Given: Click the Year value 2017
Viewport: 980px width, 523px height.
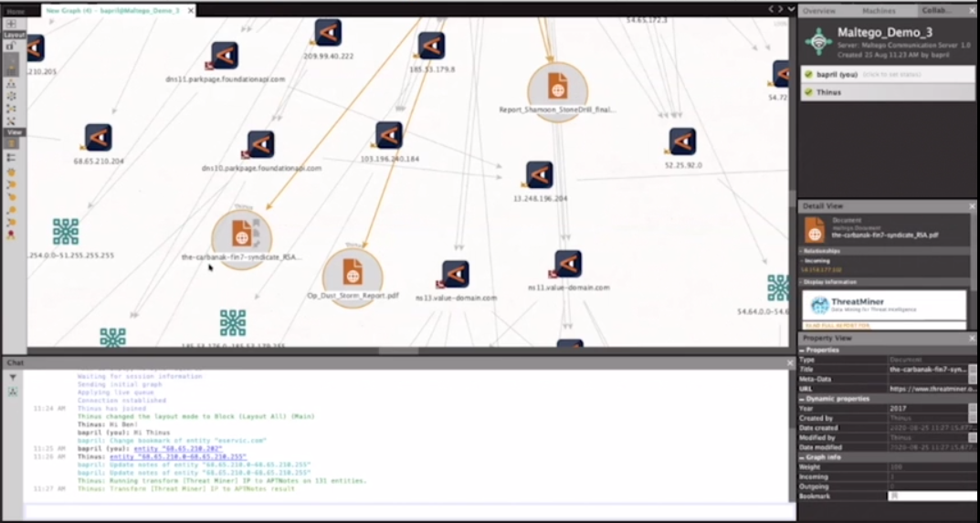Looking at the screenshot, I should (x=898, y=409).
